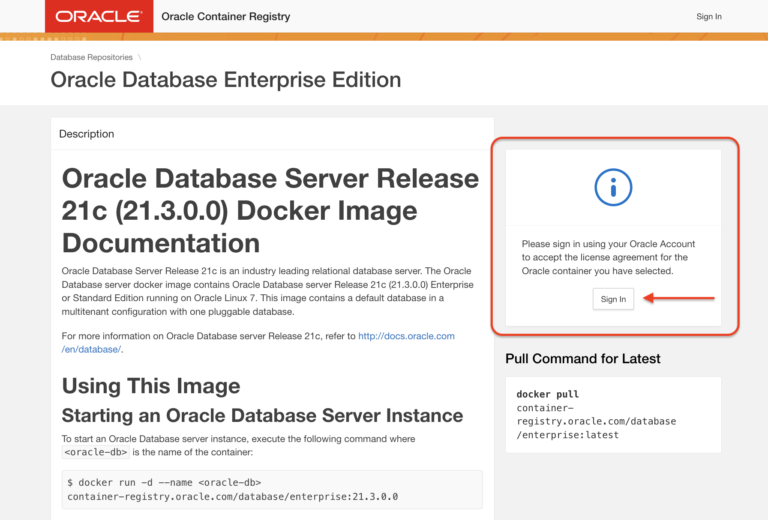The width and height of the screenshot is (768, 520).
Task: Click the red arrow pointing at Sign In
Action: (x=679, y=298)
